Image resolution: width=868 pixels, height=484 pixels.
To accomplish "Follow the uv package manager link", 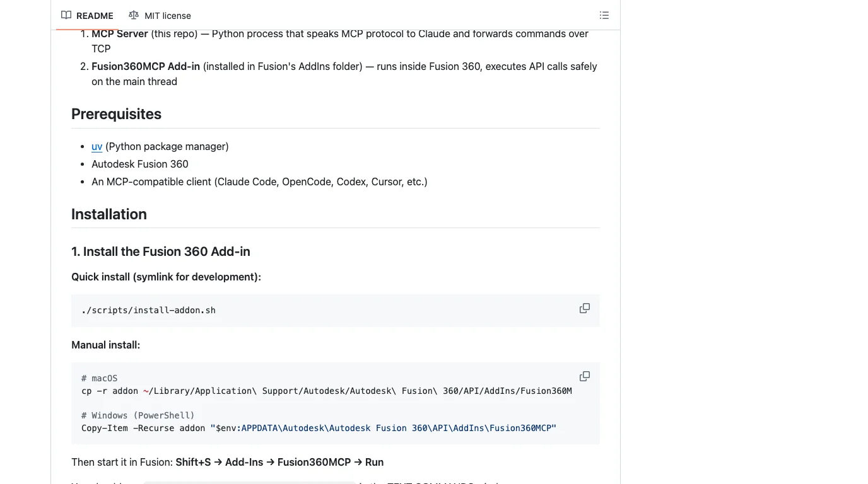I will [97, 146].
